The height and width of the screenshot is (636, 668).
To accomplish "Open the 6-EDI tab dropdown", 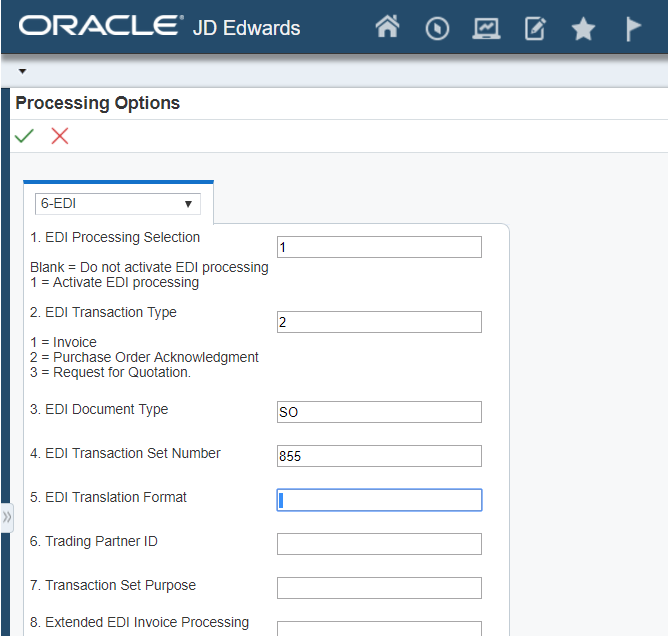I will [x=118, y=204].
